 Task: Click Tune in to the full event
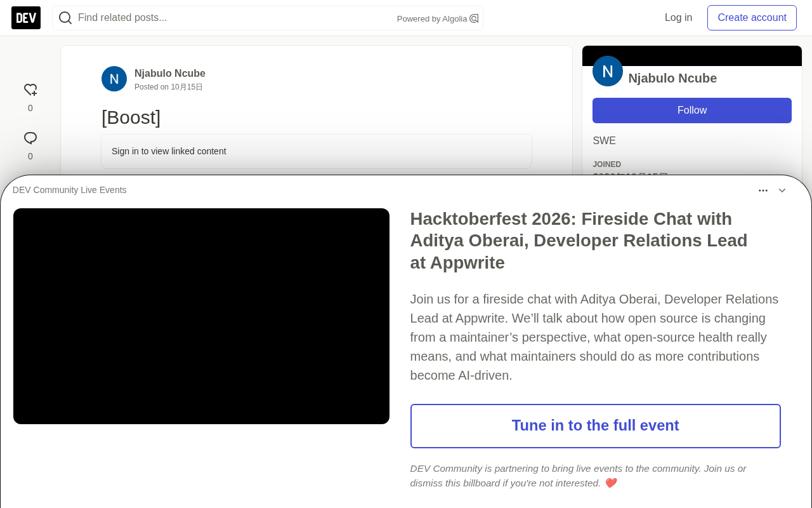point(596,426)
